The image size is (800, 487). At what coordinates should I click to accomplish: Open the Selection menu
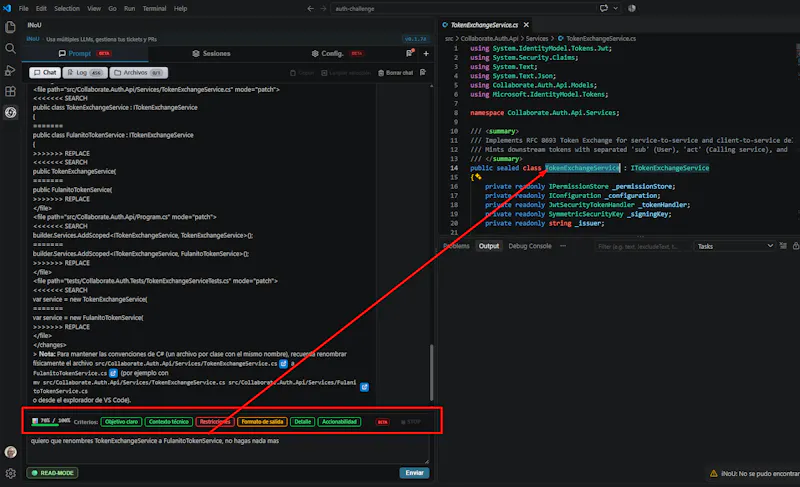[x=67, y=8]
